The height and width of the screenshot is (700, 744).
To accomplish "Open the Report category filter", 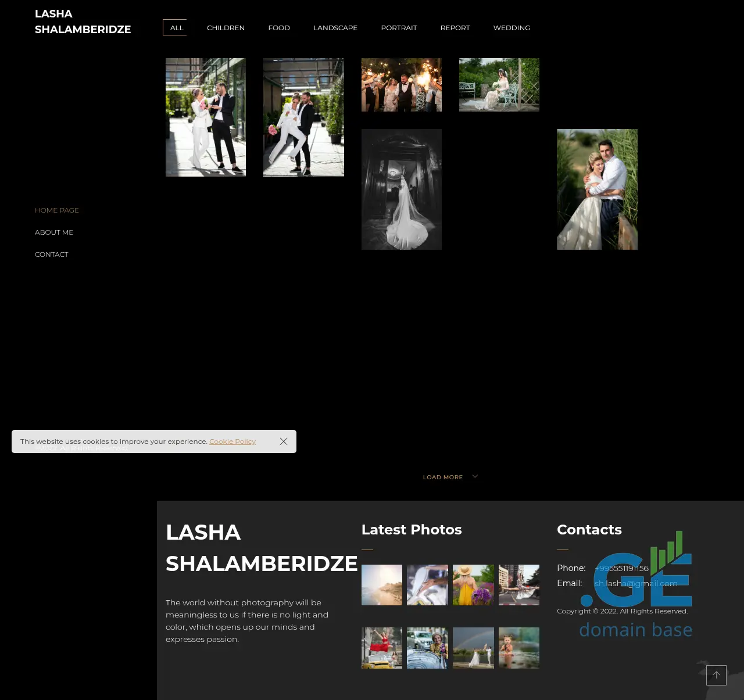I will coord(455,28).
